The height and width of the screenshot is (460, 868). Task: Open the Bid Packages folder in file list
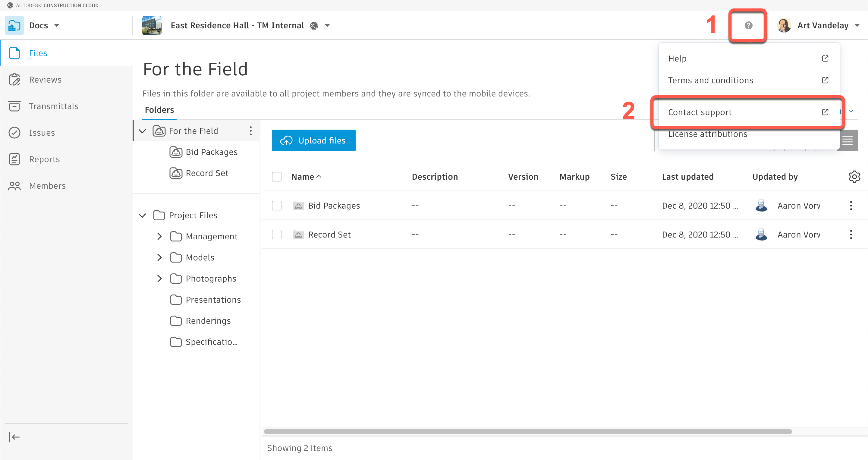[x=334, y=206]
